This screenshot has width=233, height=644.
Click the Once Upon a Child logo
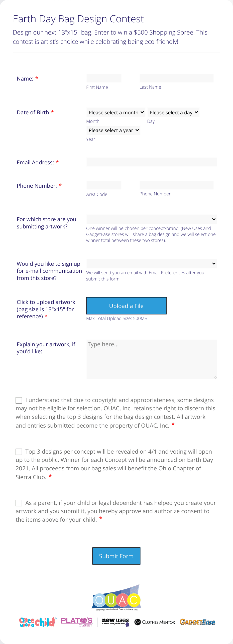(x=38, y=622)
